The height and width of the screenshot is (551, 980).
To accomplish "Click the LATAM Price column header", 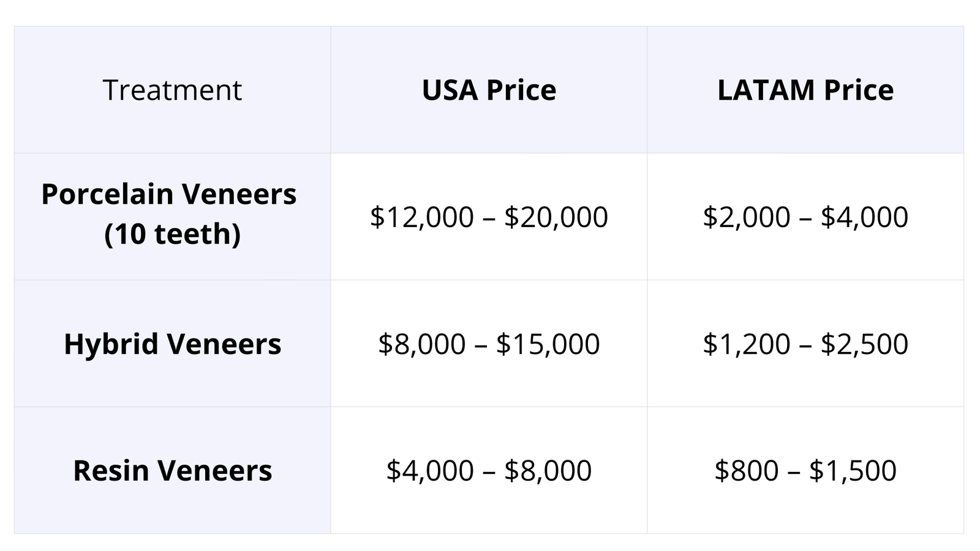I will (805, 90).
